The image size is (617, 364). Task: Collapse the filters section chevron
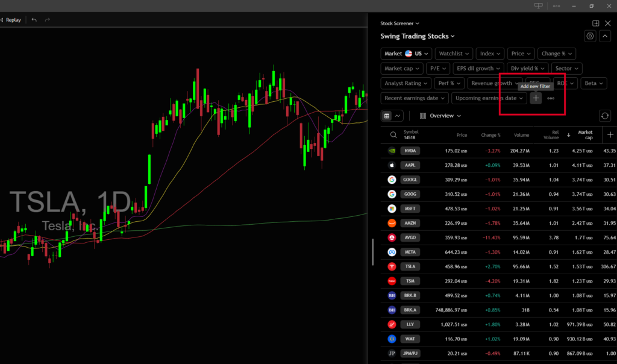(x=605, y=36)
